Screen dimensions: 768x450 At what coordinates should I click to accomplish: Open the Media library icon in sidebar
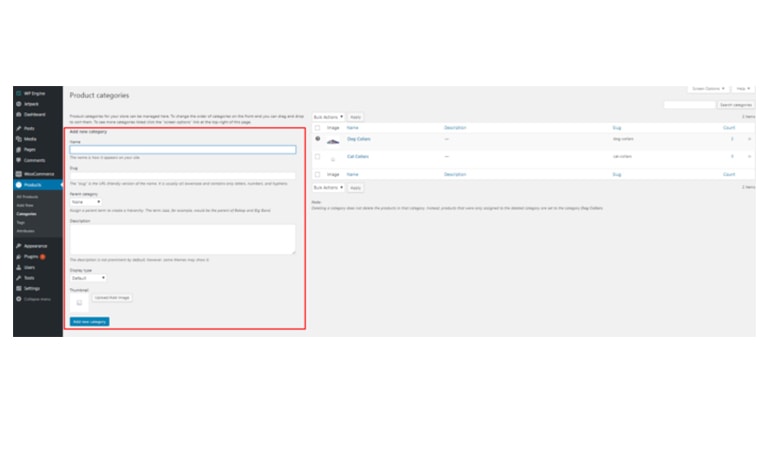pyautogui.click(x=19, y=139)
